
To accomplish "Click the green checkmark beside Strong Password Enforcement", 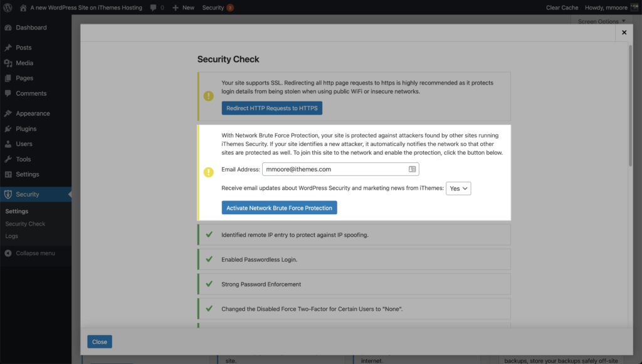I will click(209, 284).
